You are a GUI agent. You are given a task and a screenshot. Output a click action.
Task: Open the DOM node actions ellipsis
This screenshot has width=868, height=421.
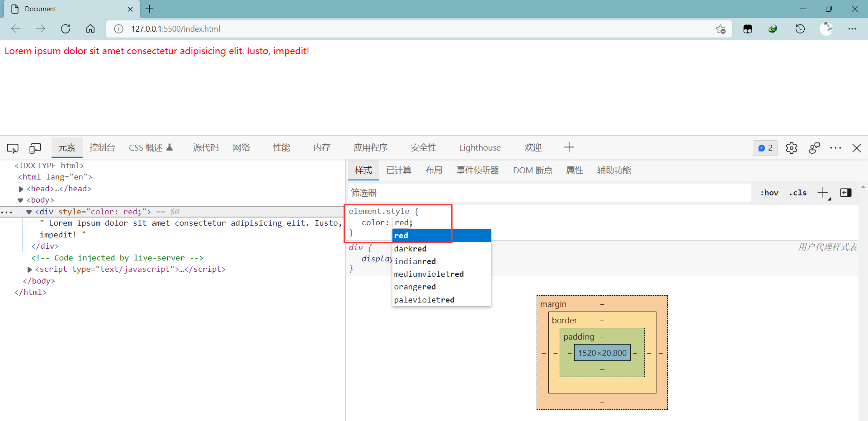(x=6, y=212)
